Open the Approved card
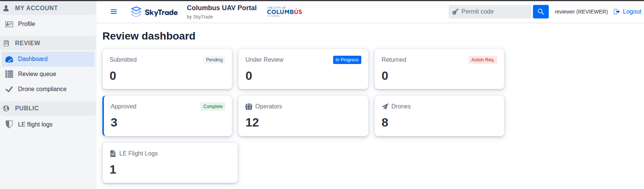This screenshot has width=644, height=189. coord(167,116)
